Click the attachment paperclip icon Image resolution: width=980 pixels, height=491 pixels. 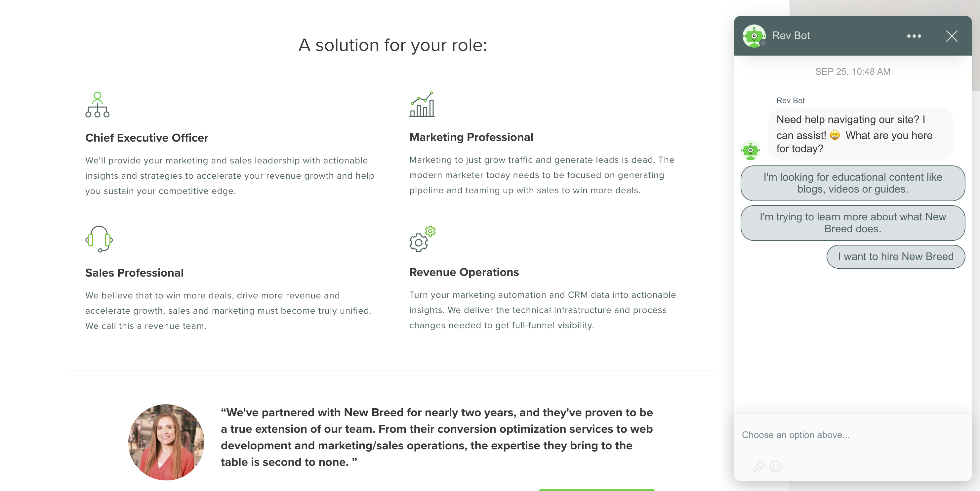click(758, 467)
